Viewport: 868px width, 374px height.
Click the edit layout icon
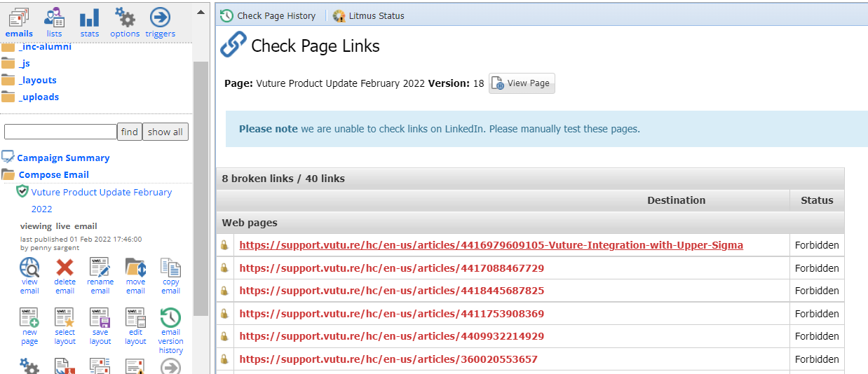(x=135, y=317)
